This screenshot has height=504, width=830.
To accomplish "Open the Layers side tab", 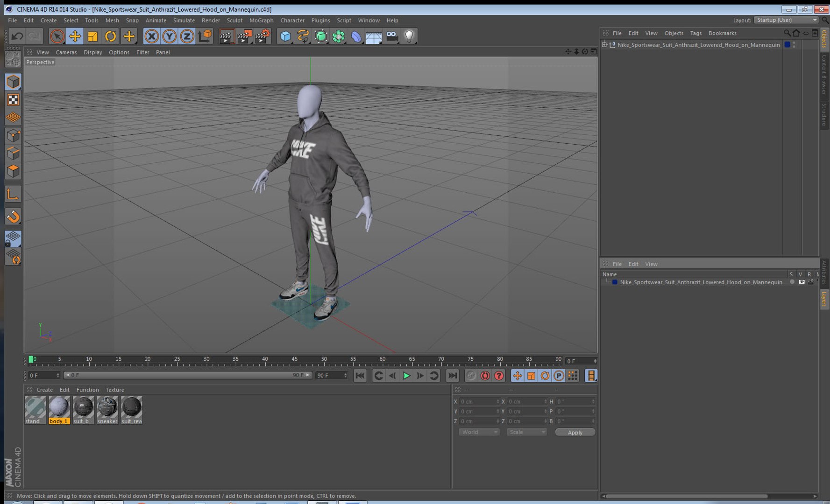I will point(824,299).
